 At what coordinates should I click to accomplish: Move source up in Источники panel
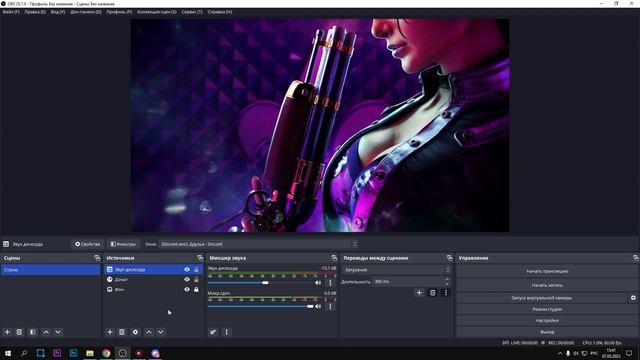click(x=149, y=332)
